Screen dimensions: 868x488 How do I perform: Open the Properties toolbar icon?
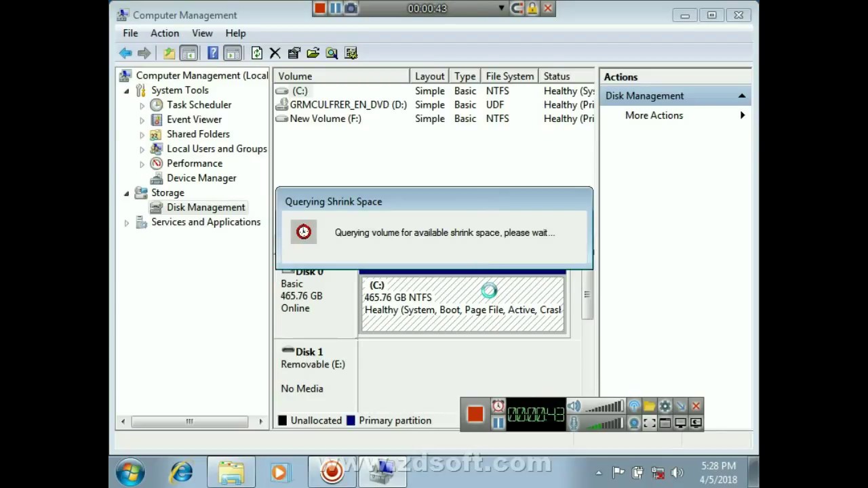point(294,53)
